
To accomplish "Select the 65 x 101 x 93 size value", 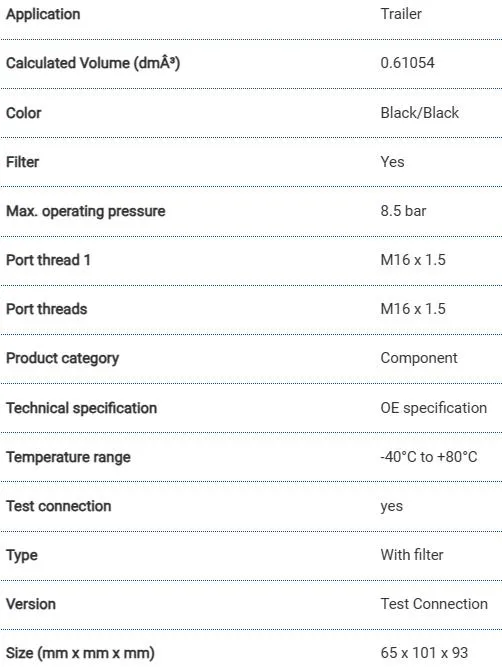I will coord(424,653).
